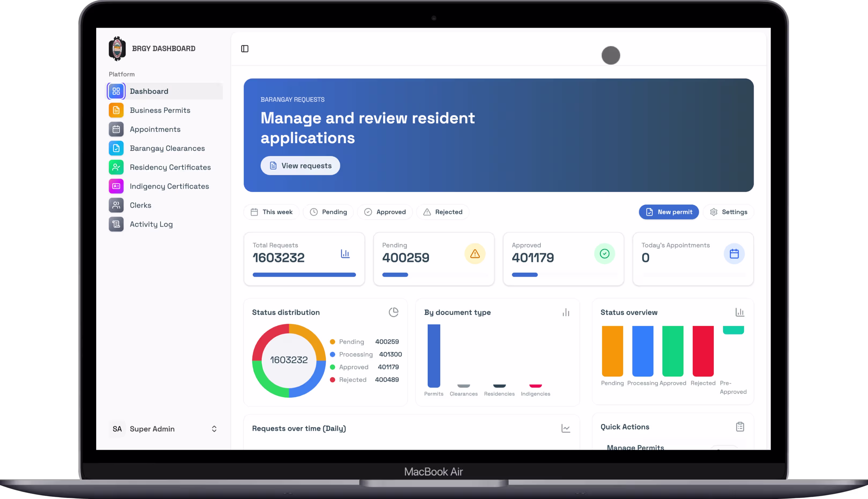The width and height of the screenshot is (868, 499).
Task: Click the barangay logo in sidebar header
Action: [117, 49]
